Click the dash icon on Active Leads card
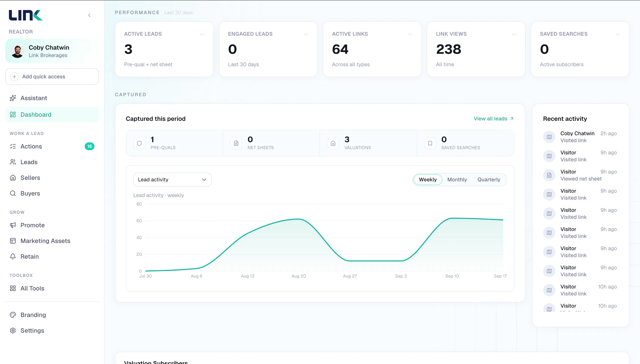 tap(202, 34)
